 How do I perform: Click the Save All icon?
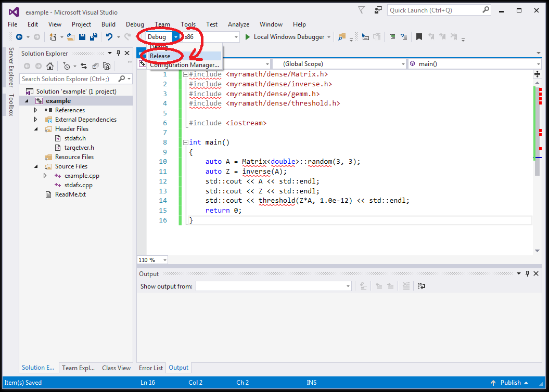[94, 37]
